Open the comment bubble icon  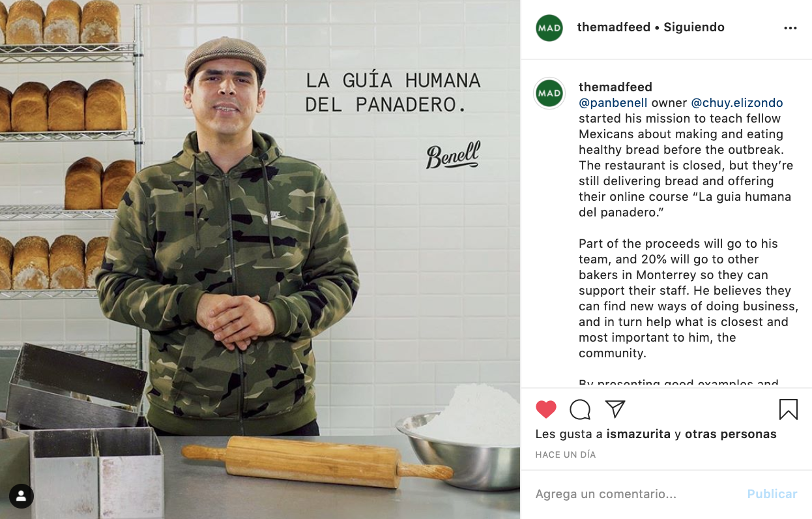click(580, 409)
